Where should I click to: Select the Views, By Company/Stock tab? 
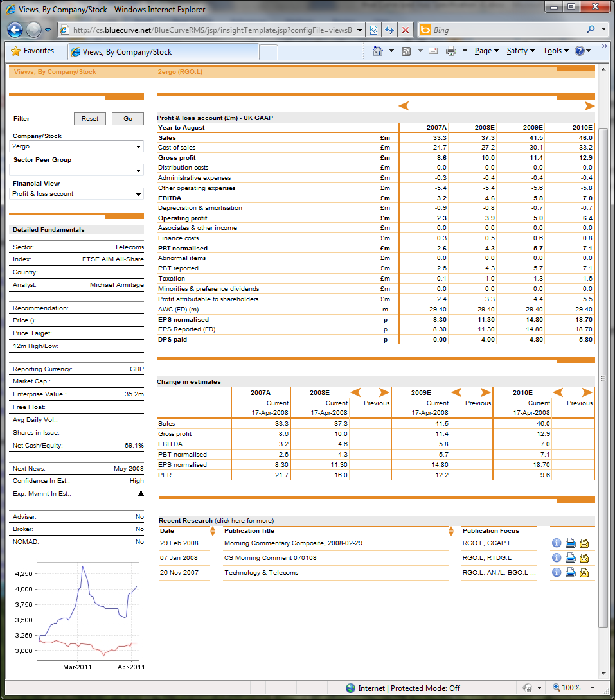[163, 52]
